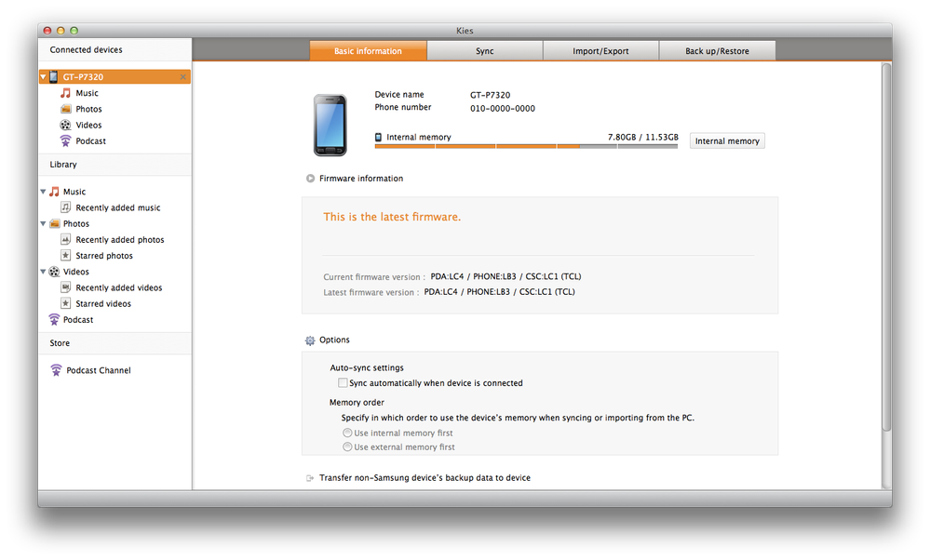The image size is (930, 560).
Task: Select the Photos icon under connected device
Action: 65,109
